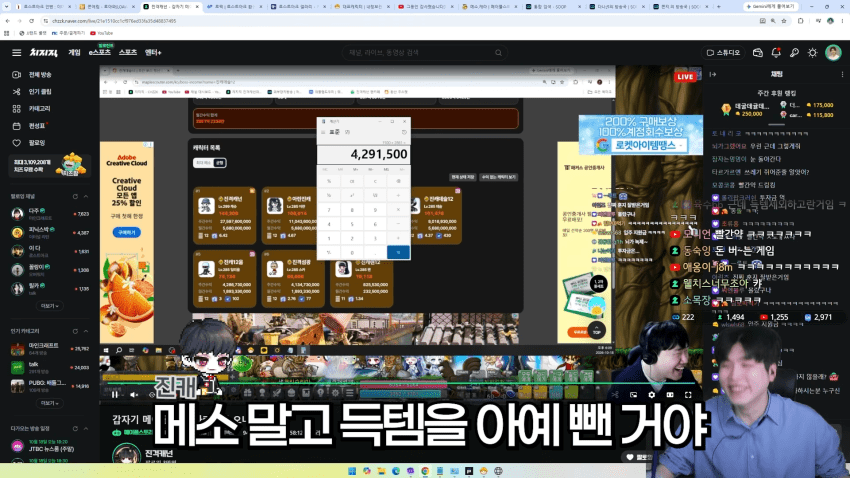The image size is (850, 478).
Task: Click the clip scissors icon in player
Action: pyautogui.click(x=615, y=395)
